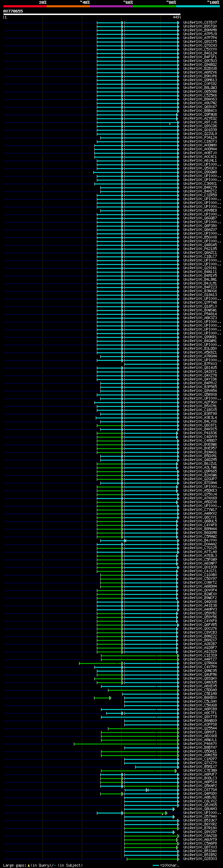The height and width of the screenshot is (868, 223).
Task: Open hit UniRef100_C4QVY9
Action: point(200,437)
